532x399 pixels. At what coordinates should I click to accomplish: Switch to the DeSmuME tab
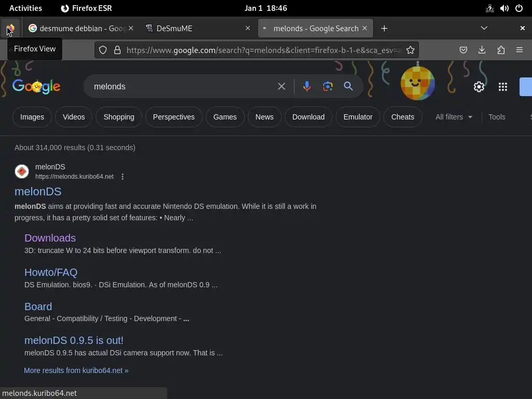pos(197,29)
